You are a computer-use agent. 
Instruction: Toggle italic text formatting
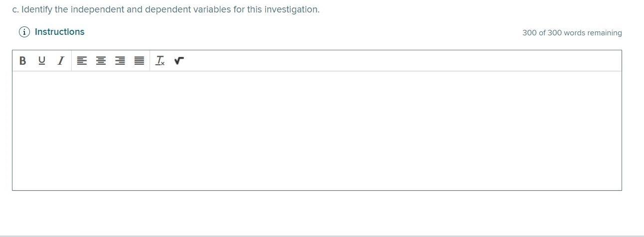point(61,61)
